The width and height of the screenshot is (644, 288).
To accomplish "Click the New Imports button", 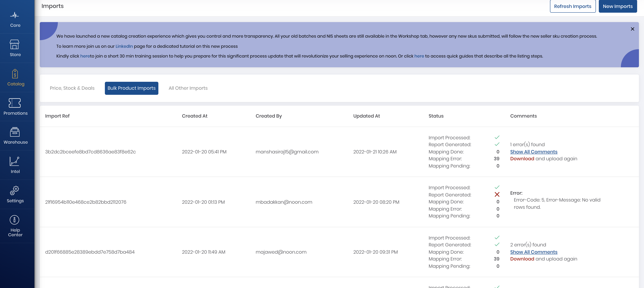I will (617, 6).
